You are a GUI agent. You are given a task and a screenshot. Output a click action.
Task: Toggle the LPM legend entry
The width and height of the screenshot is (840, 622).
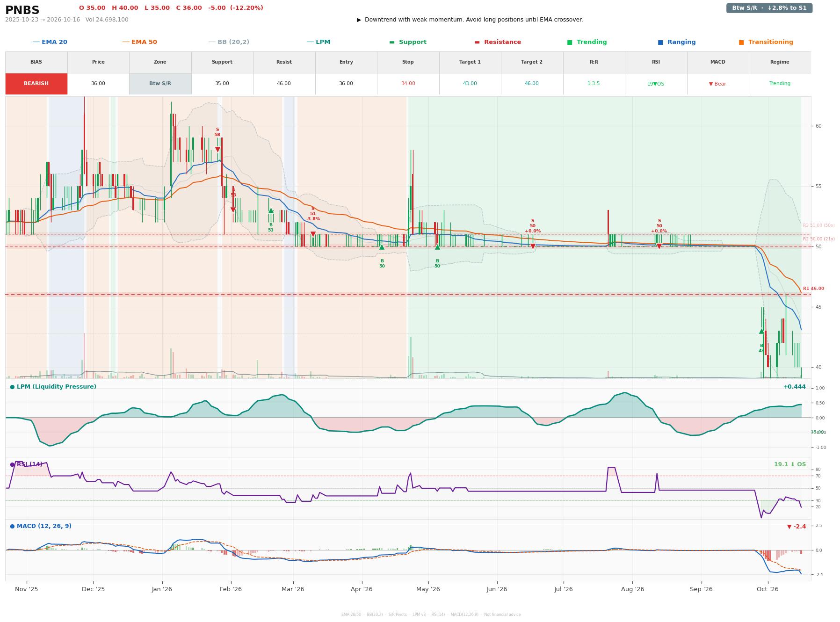pyautogui.click(x=318, y=42)
